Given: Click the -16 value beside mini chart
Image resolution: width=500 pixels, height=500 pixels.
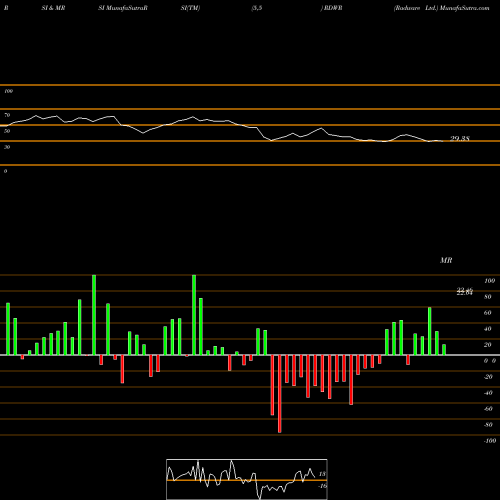Looking at the screenshot, I should point(322,486).
